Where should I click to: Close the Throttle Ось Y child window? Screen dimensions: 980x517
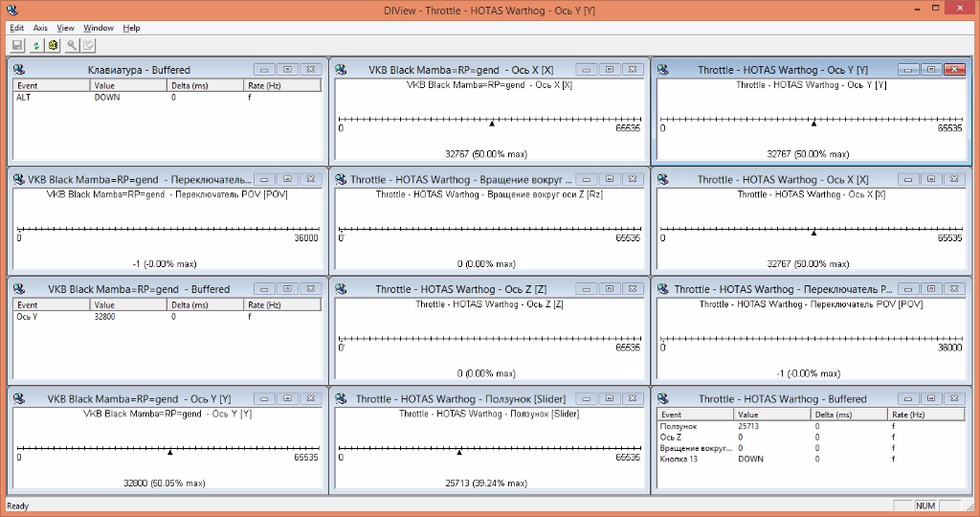pyautogui.click(x=954, y=69)
